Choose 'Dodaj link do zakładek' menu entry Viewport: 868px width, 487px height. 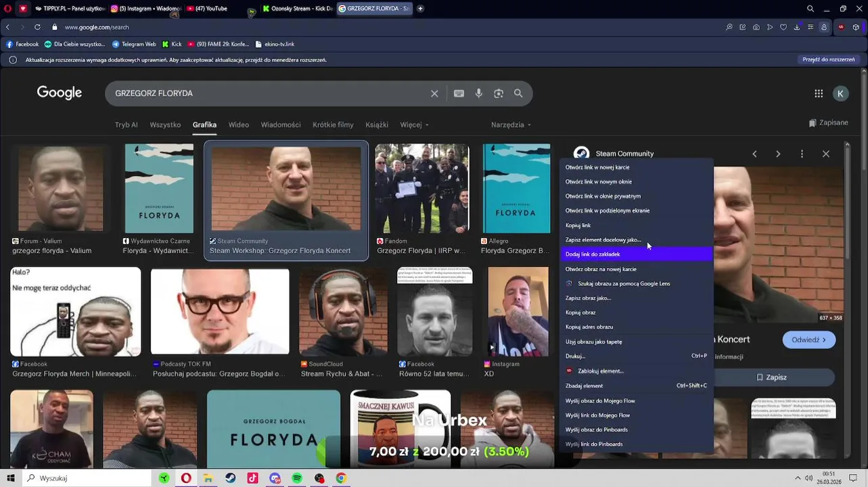[x=637, y=254]
